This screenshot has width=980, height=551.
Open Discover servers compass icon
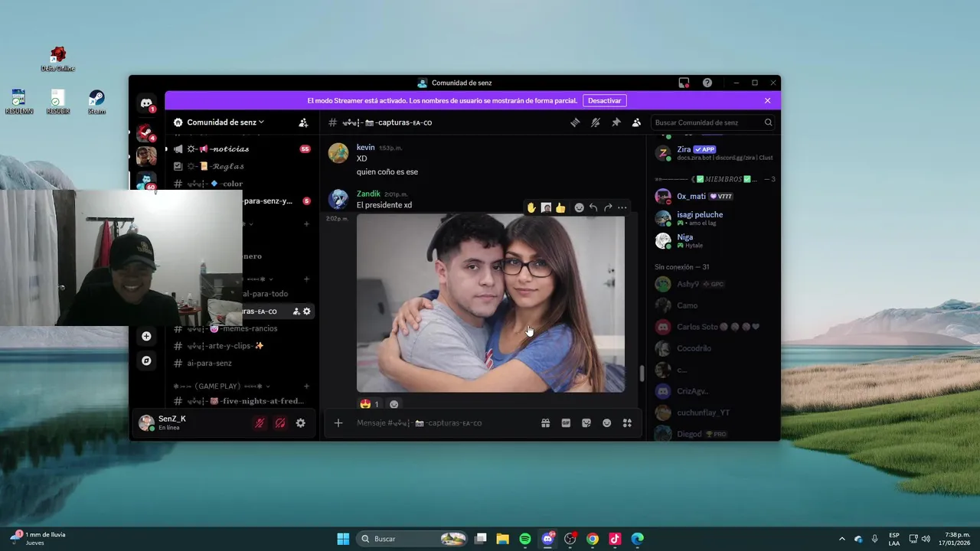click(x=146, y=360)
